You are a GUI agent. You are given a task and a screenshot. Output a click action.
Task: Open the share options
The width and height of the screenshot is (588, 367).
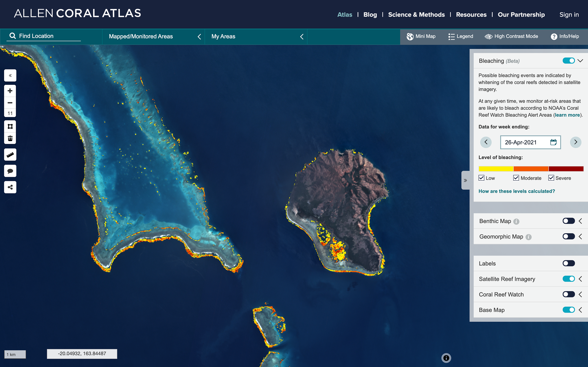[x=10, y=187]
